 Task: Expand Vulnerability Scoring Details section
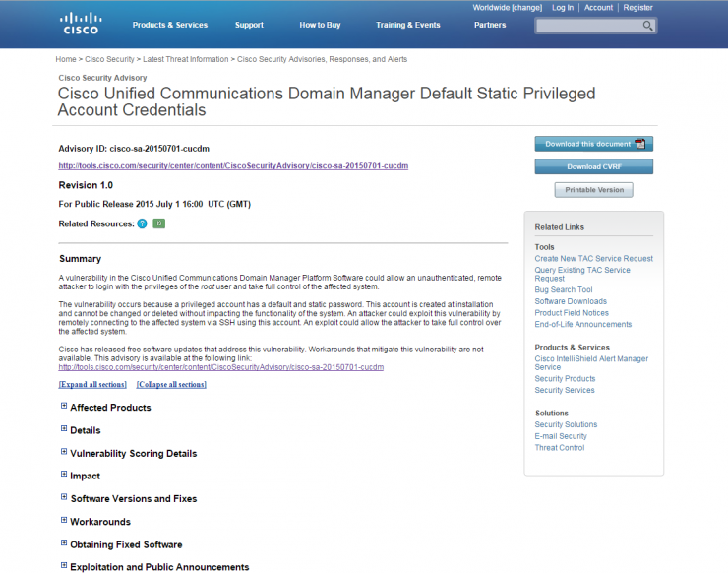64,451
